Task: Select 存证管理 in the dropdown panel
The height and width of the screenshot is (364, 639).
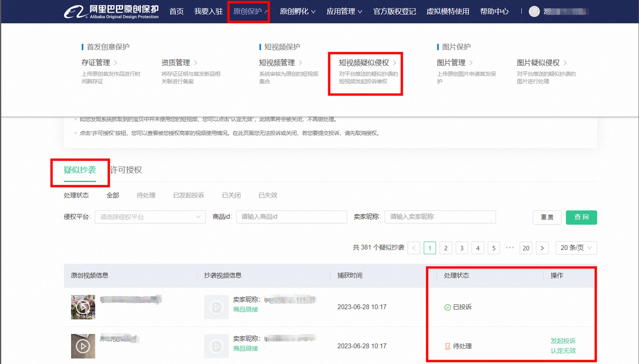Action: pyautogui.click(x=96, y=63)
